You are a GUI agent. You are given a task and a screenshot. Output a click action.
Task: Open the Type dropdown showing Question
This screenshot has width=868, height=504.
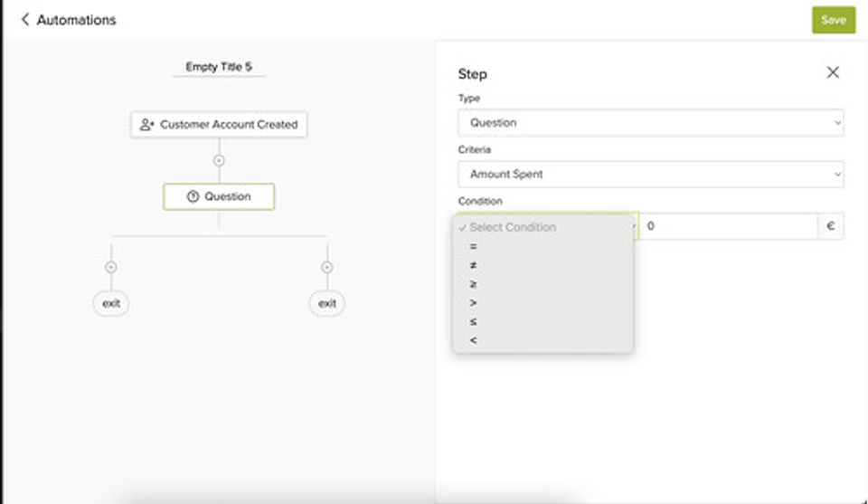[x=650, y=123]
